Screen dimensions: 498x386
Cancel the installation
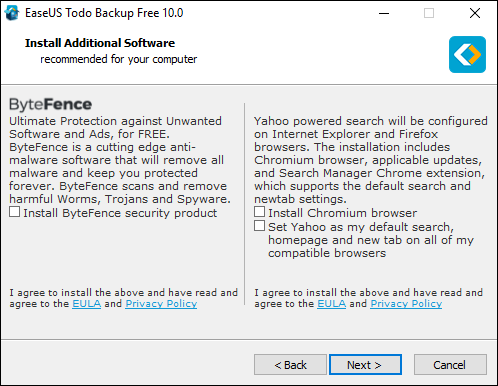[450, 365]
